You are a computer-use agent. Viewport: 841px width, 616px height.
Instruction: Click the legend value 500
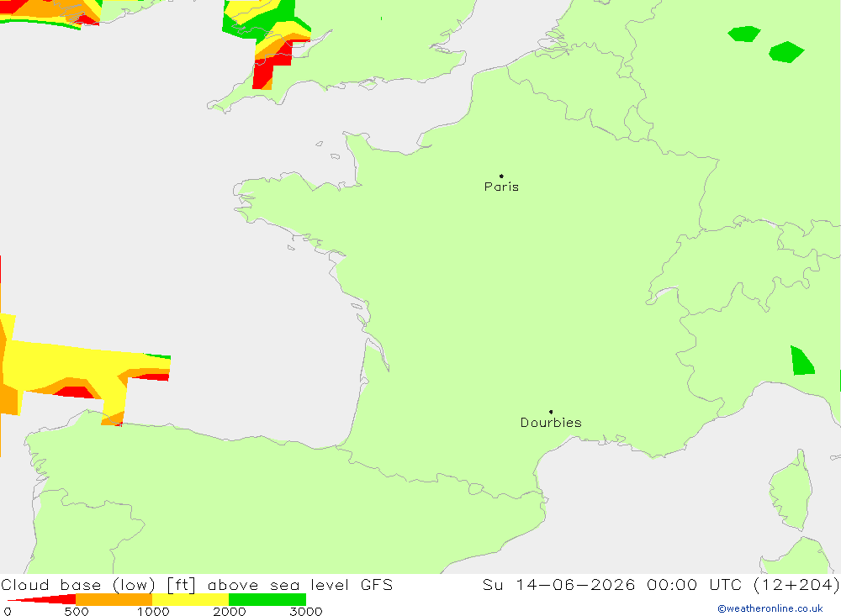[77, 611]
